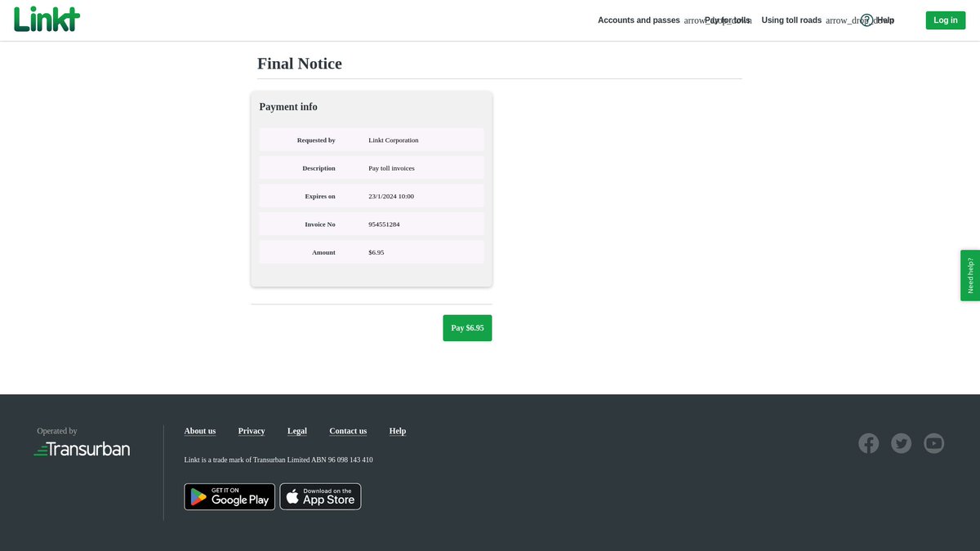980x551 pixels.
Task: Select the expiry date 23/1/2024 10:00
Action: tap(391, 196)
